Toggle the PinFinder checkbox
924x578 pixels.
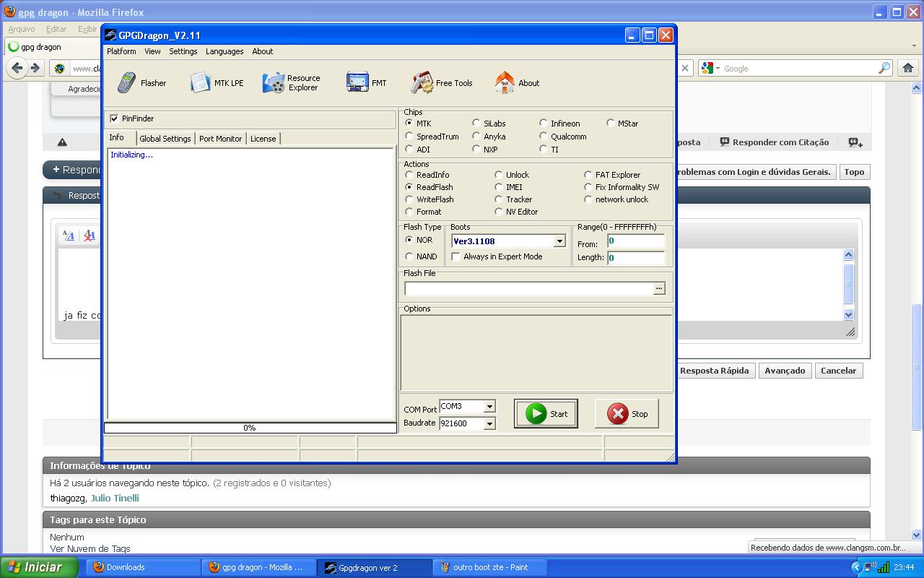pyautogui.click(x=114, y=118)
